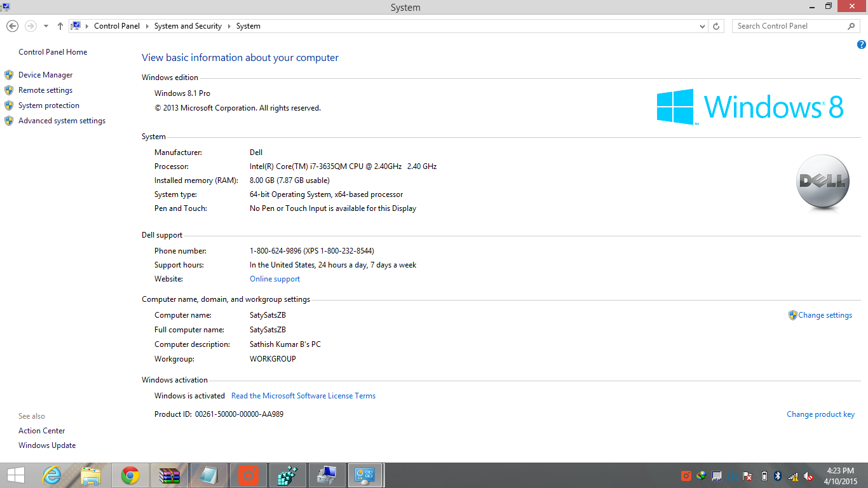Click shield icon beside Device Manager
Viewport: 868px width, 488px height.
9,75
